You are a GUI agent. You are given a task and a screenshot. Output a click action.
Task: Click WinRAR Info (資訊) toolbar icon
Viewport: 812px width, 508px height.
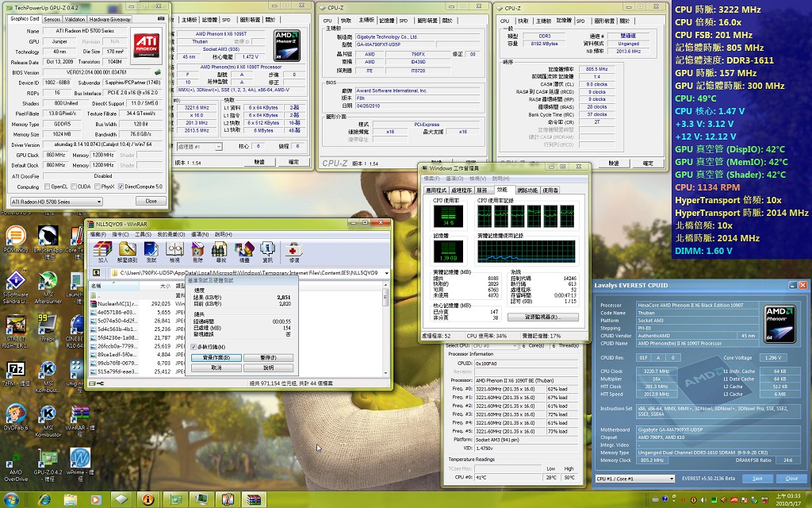[x=268, y=252]
